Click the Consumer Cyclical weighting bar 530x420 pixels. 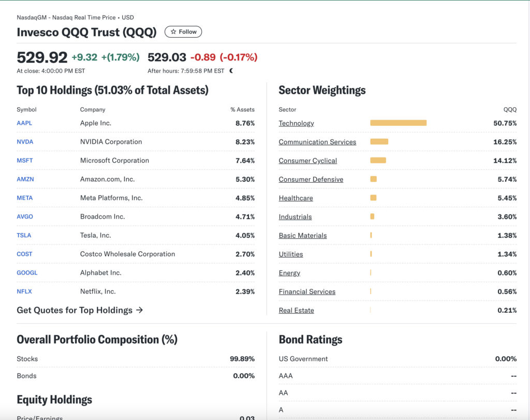[378, 161]
